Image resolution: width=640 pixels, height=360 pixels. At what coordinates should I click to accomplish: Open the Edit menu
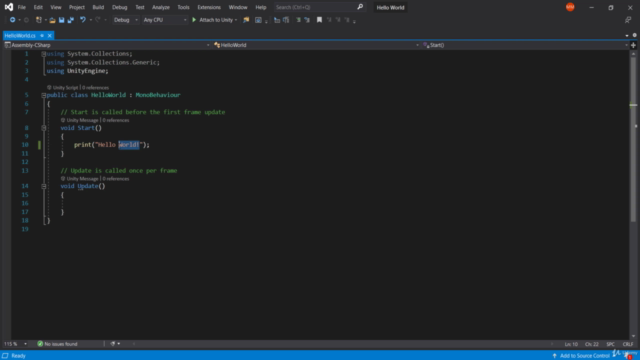pos(38,7)
